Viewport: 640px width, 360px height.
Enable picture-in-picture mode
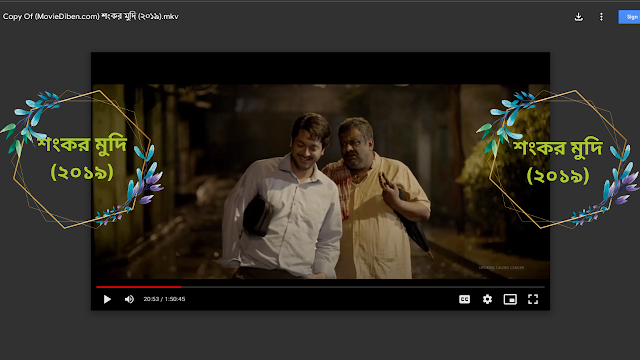click(x=510, y=299)
